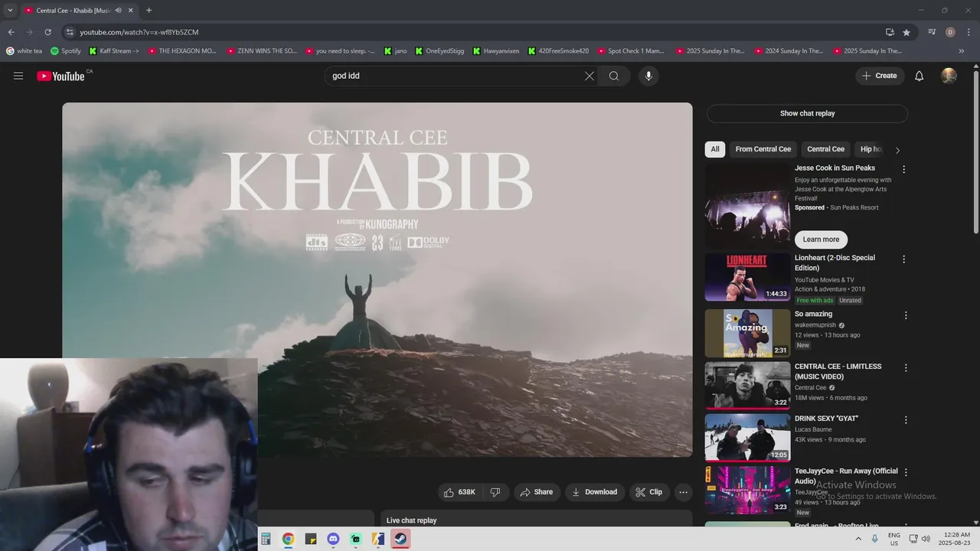The height and width of the screenshot is (551, 980).
Task: Click the Khabib video player
Action: [377, 279]
